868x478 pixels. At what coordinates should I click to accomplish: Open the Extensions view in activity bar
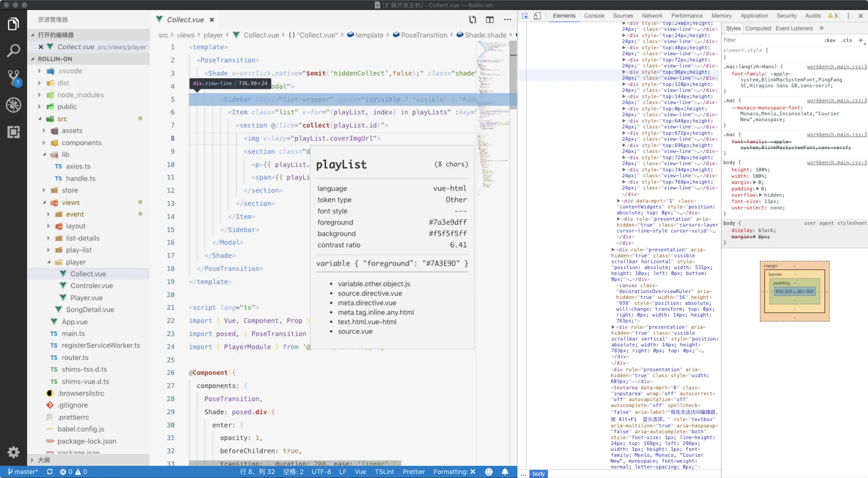tap(13, 132)
